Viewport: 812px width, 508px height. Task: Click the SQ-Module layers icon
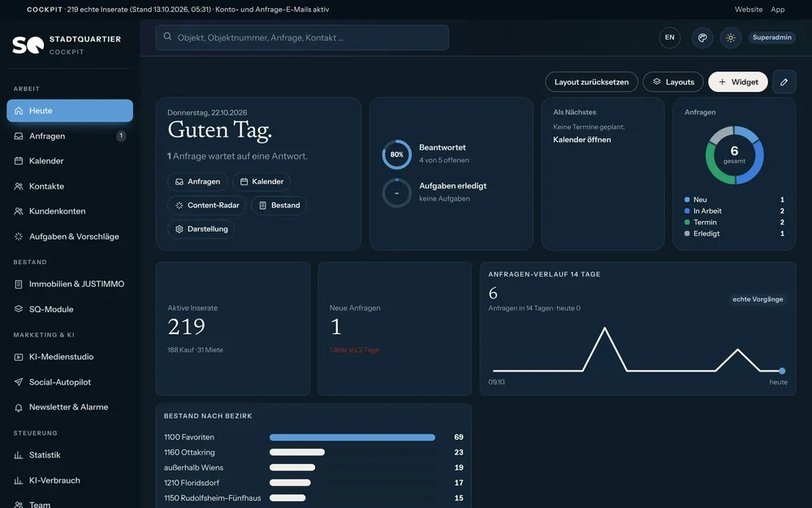point(19,309)
